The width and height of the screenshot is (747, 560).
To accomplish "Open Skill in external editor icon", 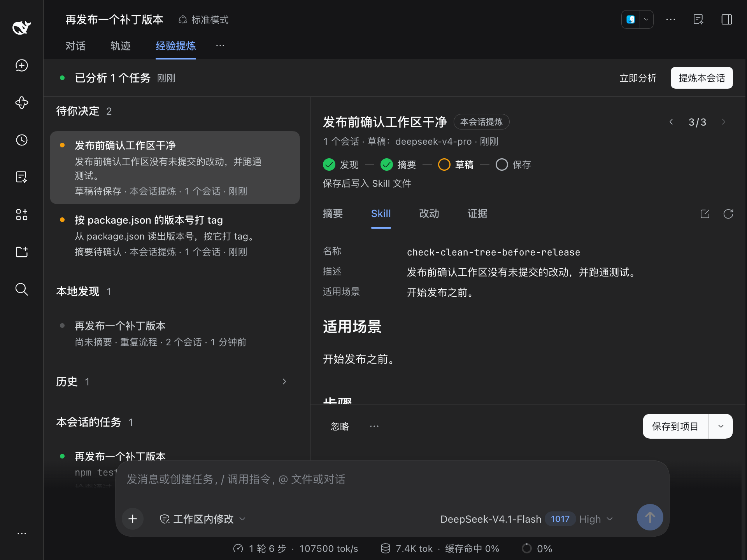I will coord(705,214).
